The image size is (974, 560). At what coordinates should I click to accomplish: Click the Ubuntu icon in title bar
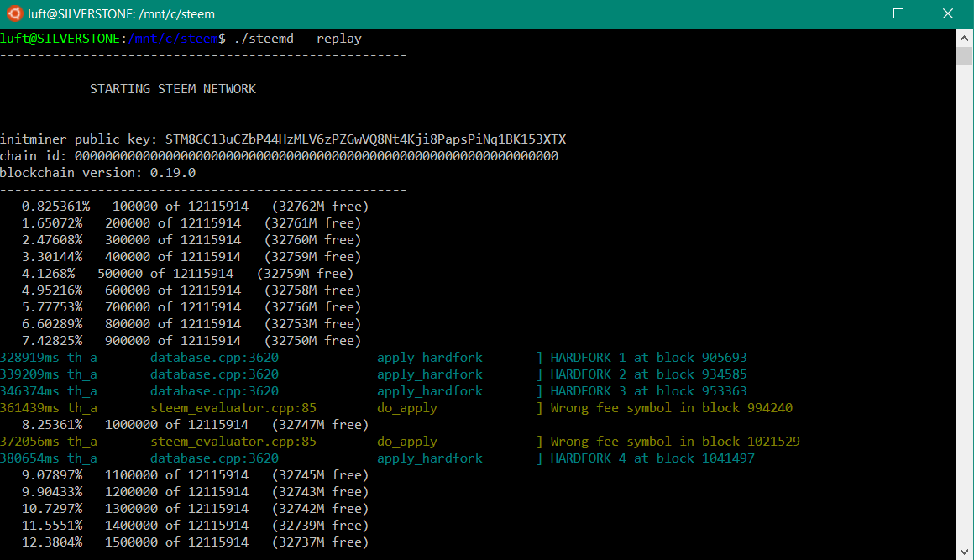click(x=14, y=13)
